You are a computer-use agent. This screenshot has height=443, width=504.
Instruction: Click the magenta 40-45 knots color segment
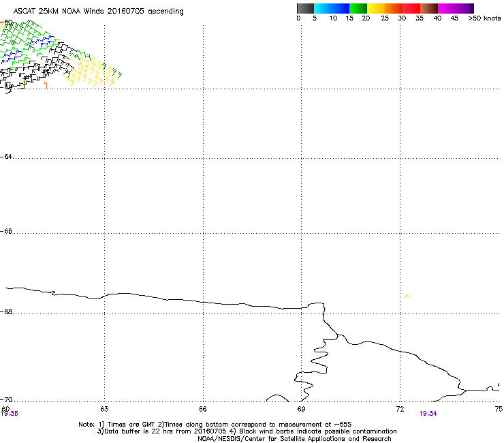pyautogui.click(x=447, y=8)
